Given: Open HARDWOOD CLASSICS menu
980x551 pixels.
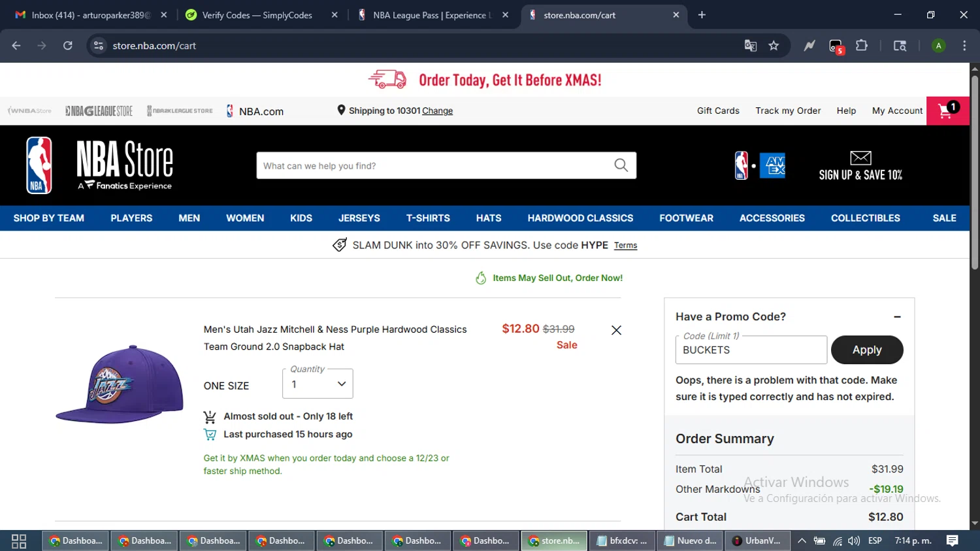Looking at the screenshot, I should click(580, 218).
